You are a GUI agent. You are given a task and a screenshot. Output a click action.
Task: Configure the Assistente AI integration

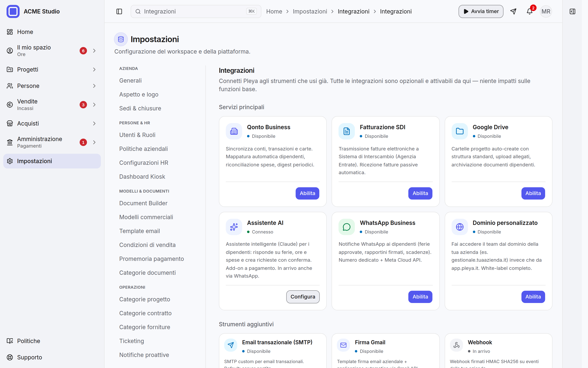coord(303,297)
